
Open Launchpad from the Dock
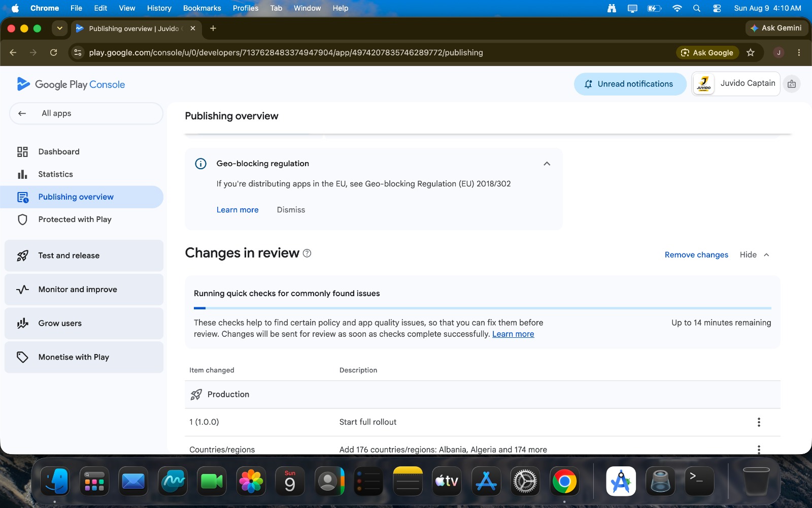tap(94, 481)
